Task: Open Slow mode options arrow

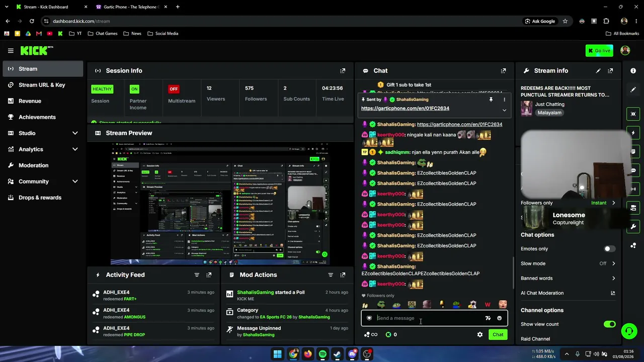Action: coord(613,263)
